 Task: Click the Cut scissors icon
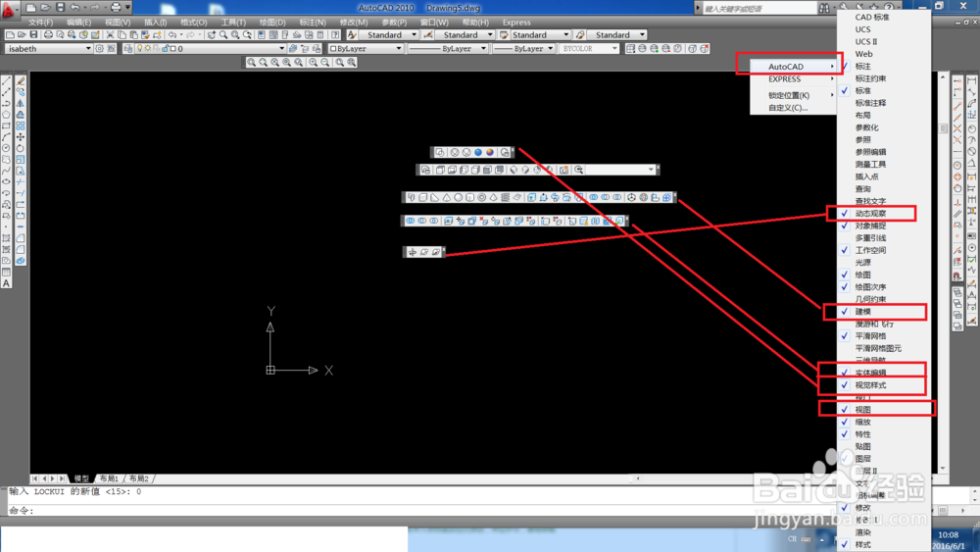pyautogui.click(x=110, y=35)
